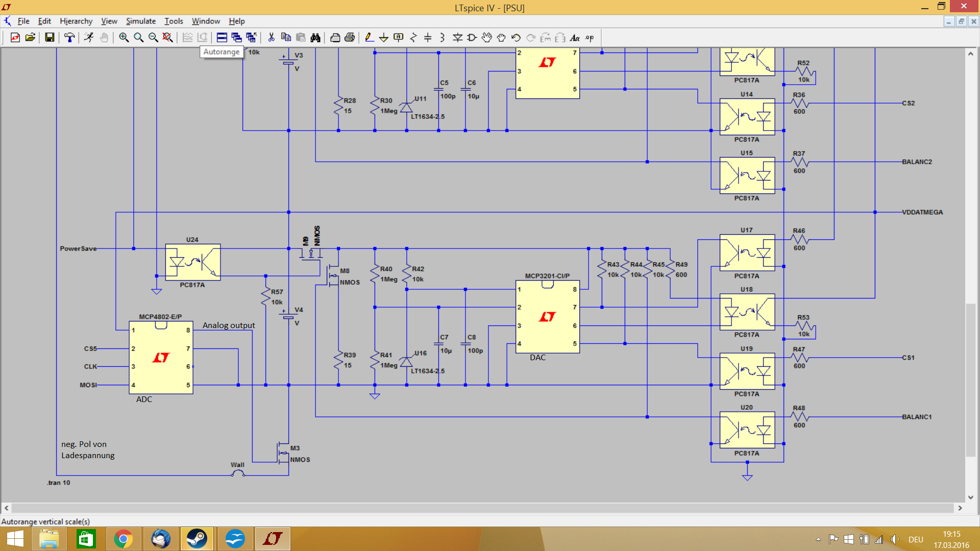Click the vertical scrollbar up arrow
Viewport: 980px width, 551px height.
coord(970,54)
